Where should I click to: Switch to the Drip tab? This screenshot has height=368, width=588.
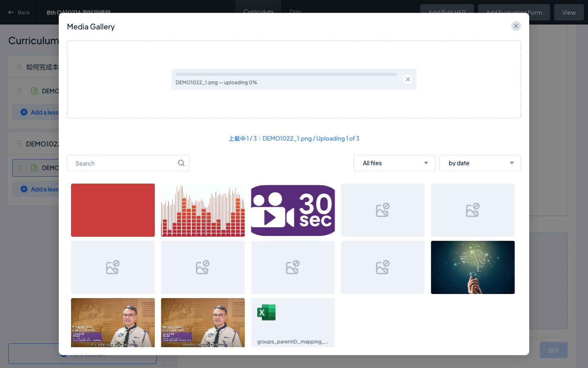click(295, 12)
